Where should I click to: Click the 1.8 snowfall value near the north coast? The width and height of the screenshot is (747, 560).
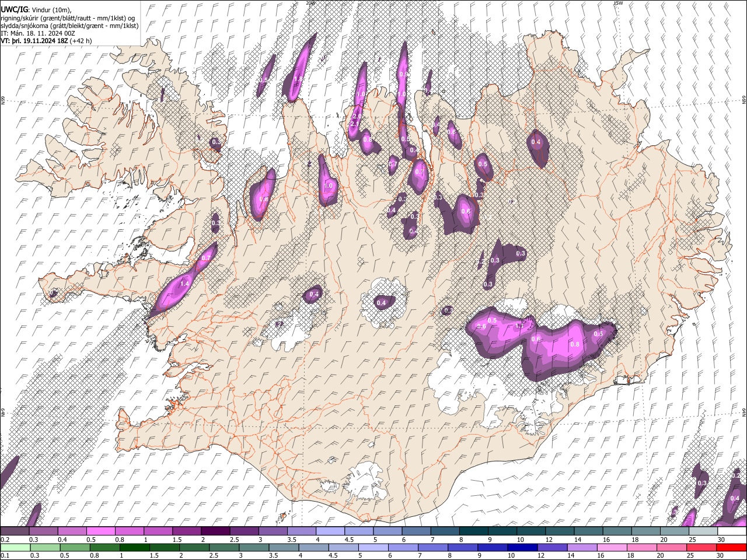[x=298, y=79]
